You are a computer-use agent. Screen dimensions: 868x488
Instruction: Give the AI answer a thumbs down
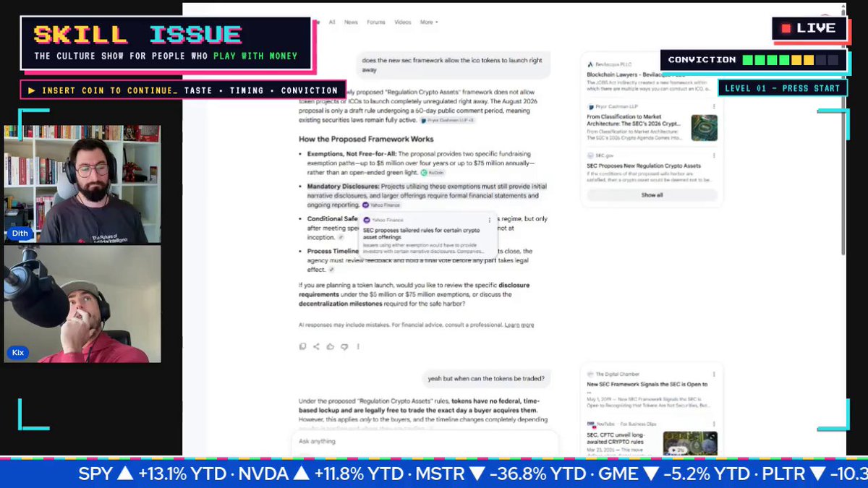pos(344,346)
